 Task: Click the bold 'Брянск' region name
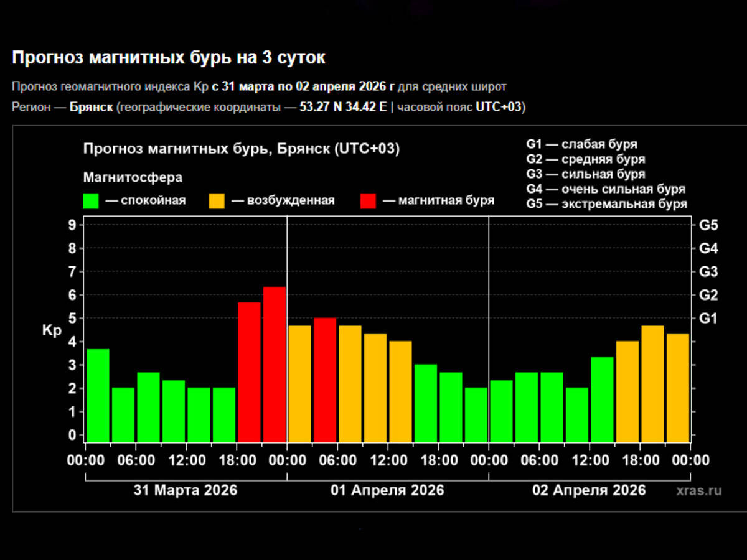[x=92, y=107]
